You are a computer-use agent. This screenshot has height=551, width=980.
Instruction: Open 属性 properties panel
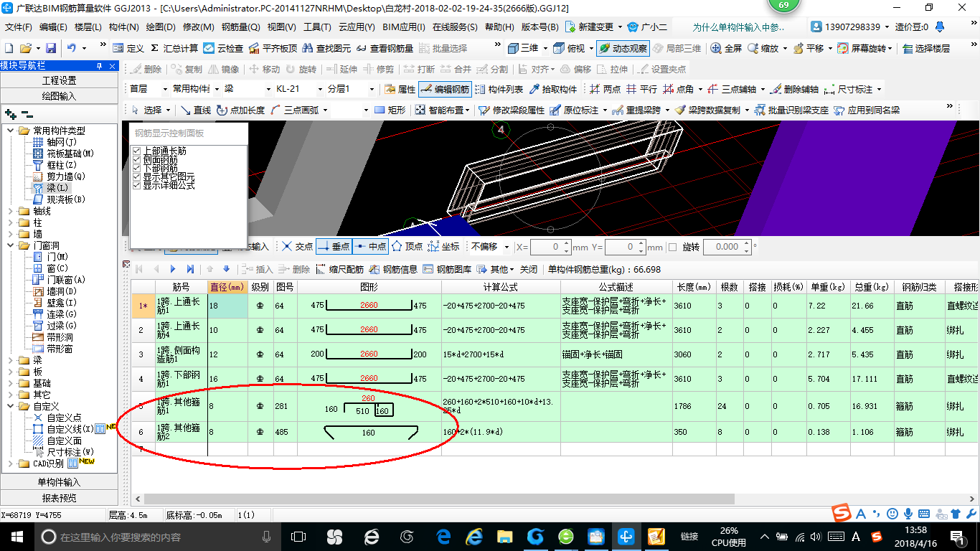[x=399, y=89]
